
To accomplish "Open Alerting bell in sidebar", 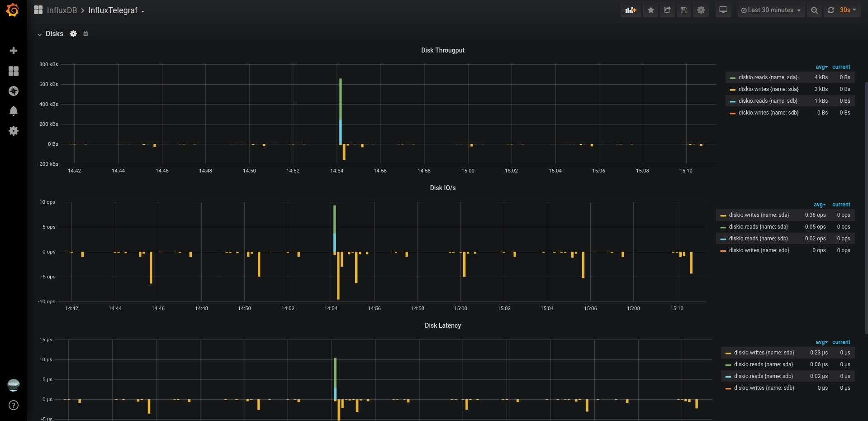I will [x=14, y=111].
